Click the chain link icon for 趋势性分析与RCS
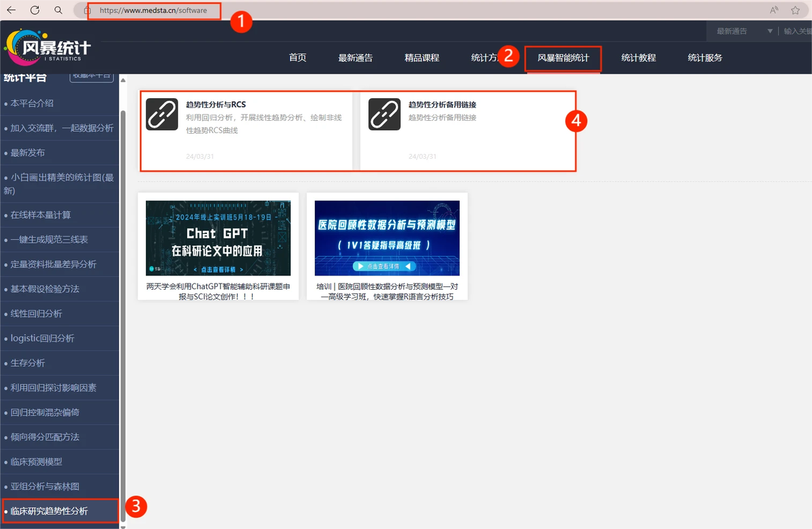The height and width of the screenshot is (529, 812). 162,114
